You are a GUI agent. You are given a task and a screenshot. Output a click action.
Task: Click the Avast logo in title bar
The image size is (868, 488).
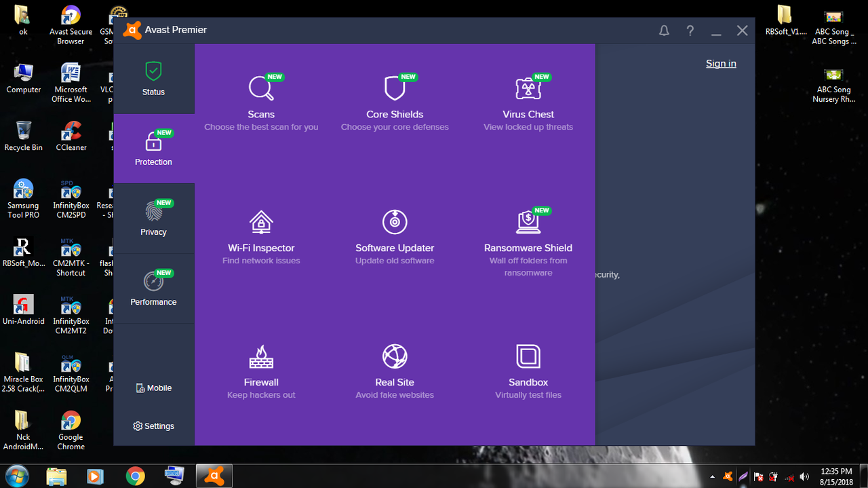coord(132,30)
